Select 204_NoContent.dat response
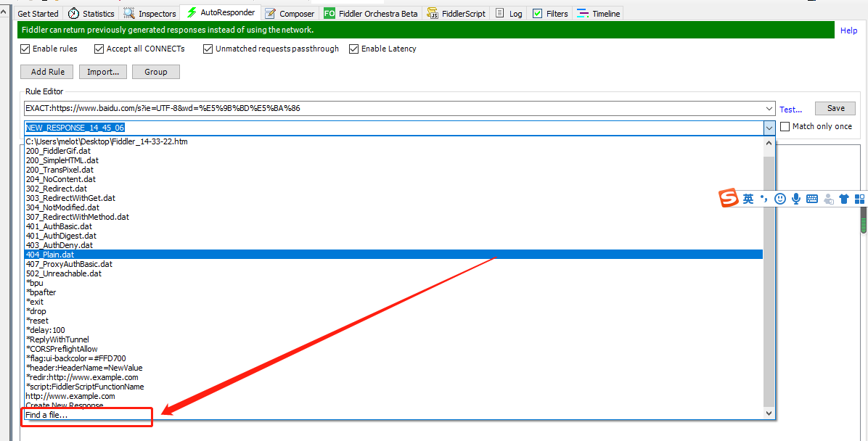The image size is (868, 441). 393,179
